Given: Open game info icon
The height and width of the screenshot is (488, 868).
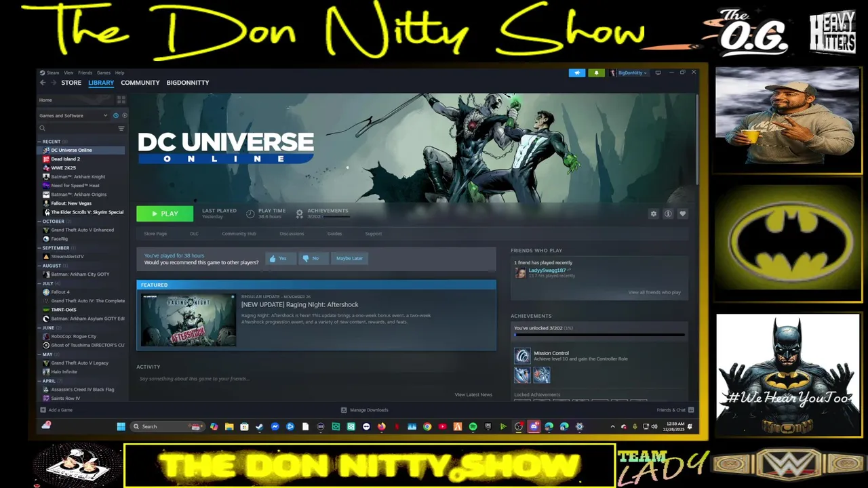Looking at the screenshot, I should tap(668, 213).
